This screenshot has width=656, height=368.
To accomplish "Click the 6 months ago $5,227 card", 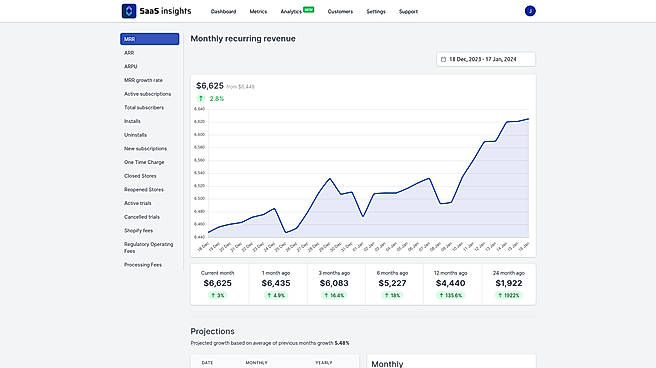I will (x=392, y=284).
